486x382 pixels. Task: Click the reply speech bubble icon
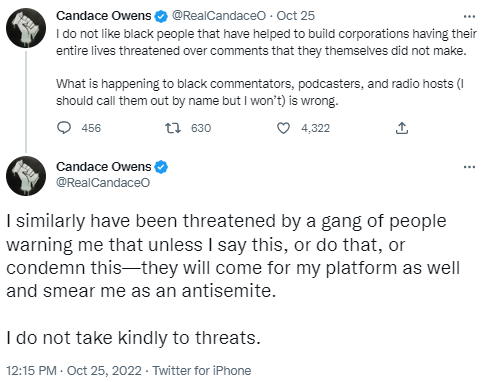64,128
